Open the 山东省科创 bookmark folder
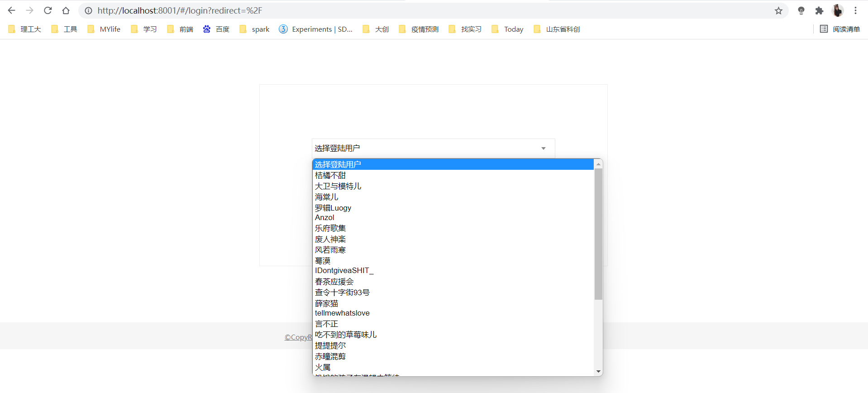868x393 pixels. pyautogui.click(x=557, y=29)
